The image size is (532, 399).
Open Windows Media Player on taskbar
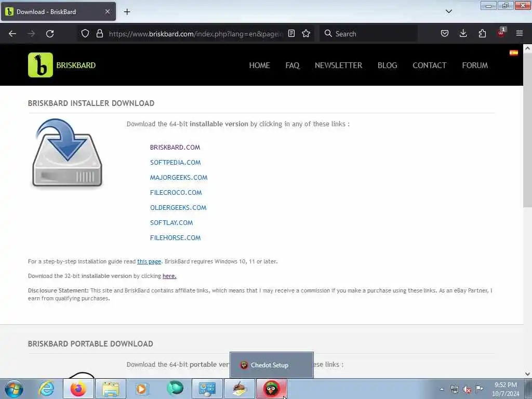pyautogui.click(x=142, y=389)
